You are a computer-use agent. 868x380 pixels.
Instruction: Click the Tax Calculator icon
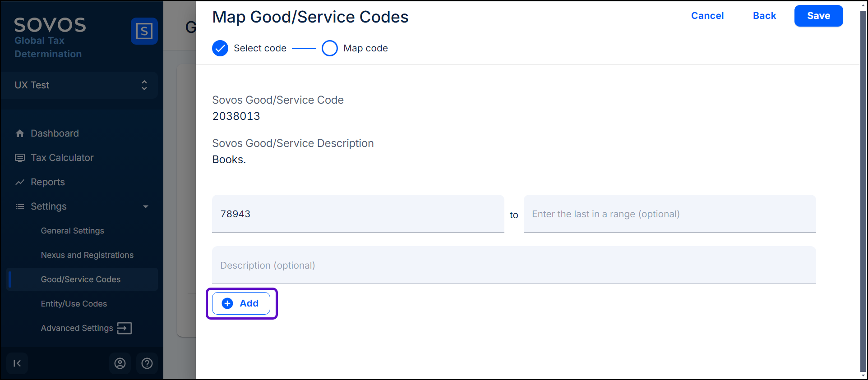20,158
